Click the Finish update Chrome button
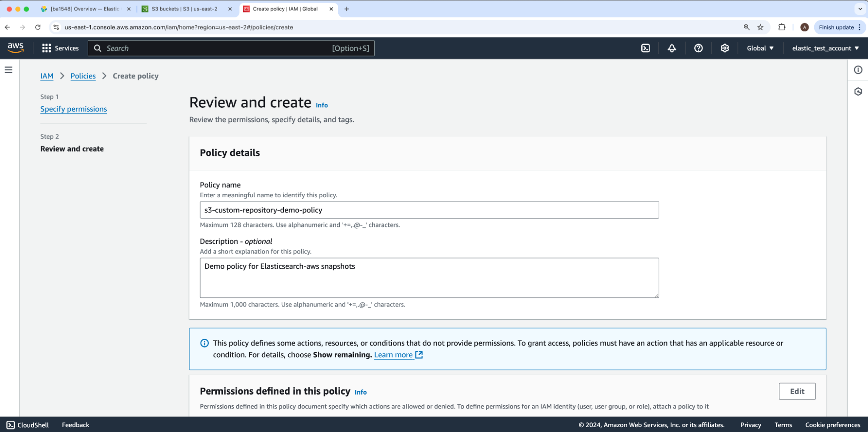 [836, 27]
